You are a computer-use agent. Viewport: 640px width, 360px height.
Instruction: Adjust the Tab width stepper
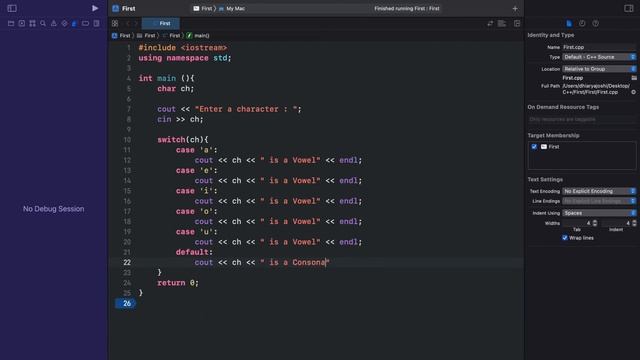[595, 223]
